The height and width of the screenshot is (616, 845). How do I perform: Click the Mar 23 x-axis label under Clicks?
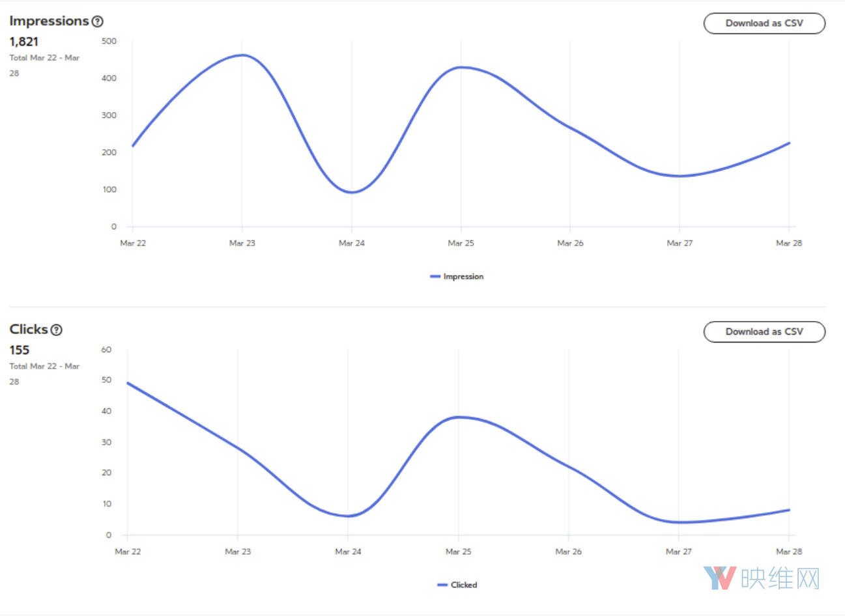[x=238, y=552]
